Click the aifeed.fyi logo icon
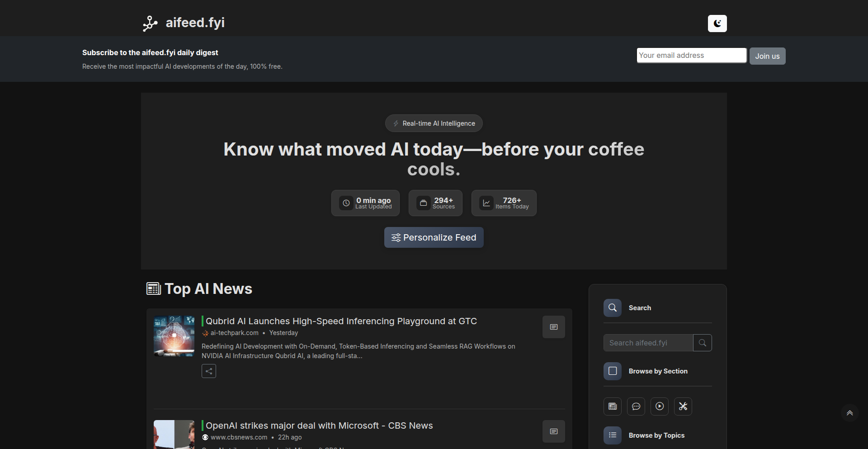This screenshot has width=868, height=449. click(x=150, y=23)
